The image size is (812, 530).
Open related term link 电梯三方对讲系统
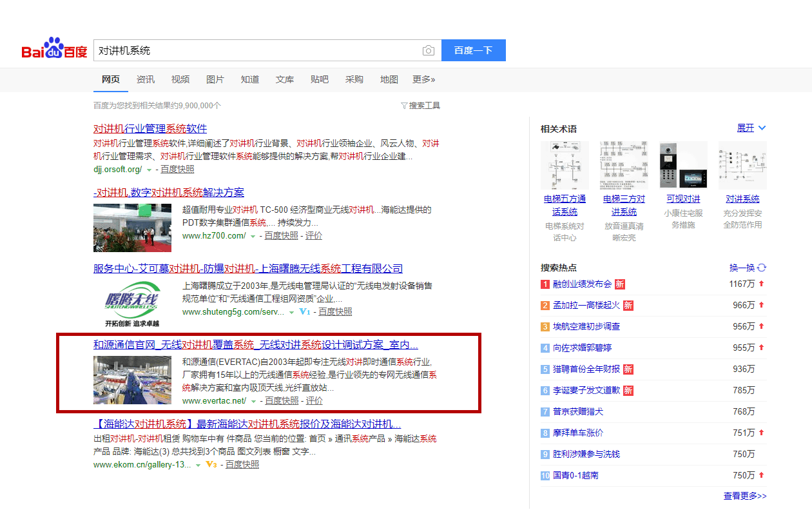point(624,205)
